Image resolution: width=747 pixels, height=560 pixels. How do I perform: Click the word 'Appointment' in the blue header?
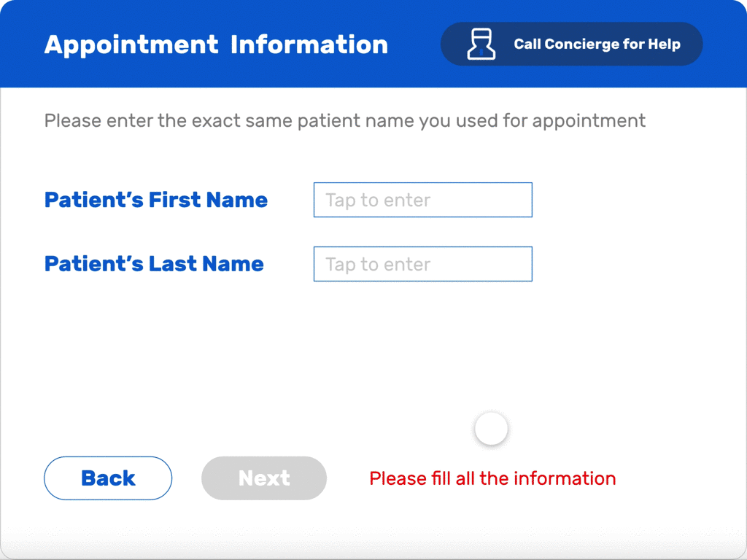[x=131, y=46]
